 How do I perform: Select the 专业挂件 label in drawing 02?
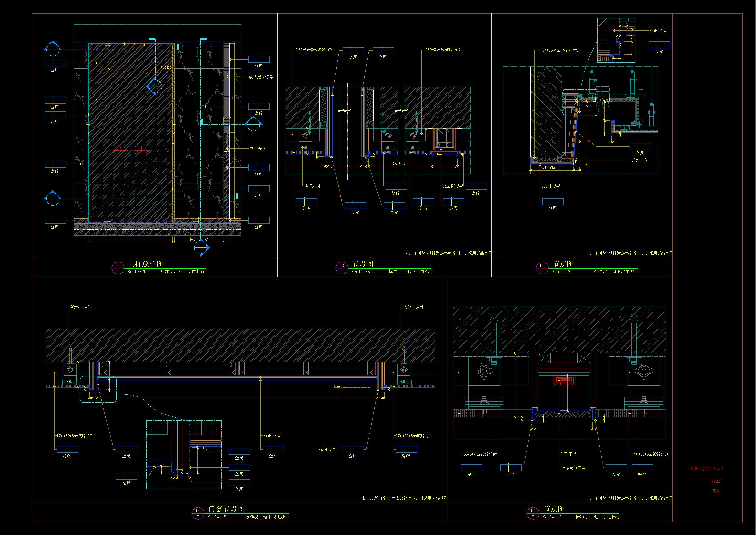(x=312, y=186)
